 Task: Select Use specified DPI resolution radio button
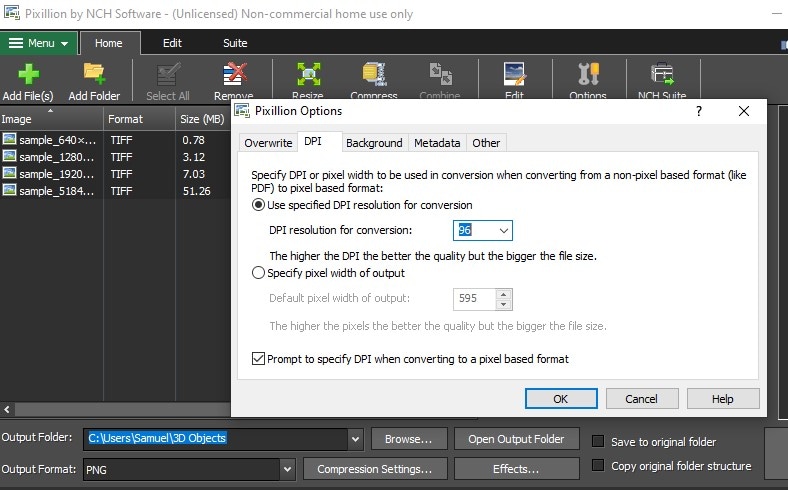pos(258,205)
